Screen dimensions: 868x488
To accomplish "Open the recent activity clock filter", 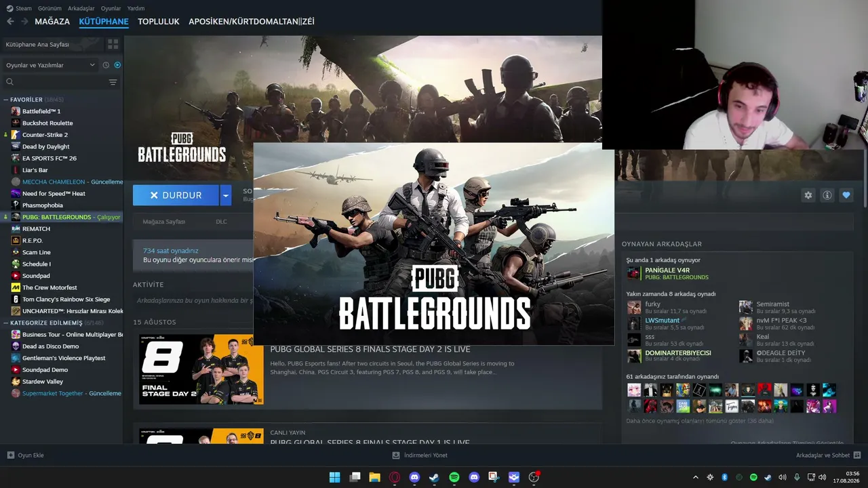I will [106, 65].
